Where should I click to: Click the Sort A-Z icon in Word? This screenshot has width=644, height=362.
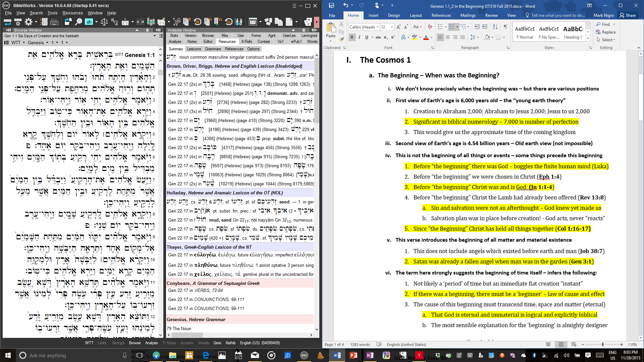pos(495,27)
